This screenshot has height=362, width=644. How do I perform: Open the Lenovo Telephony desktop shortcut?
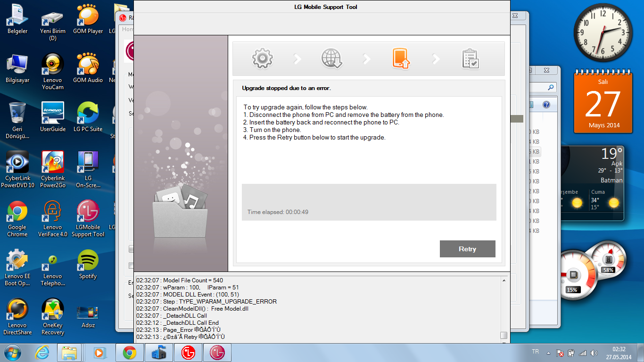52,268
